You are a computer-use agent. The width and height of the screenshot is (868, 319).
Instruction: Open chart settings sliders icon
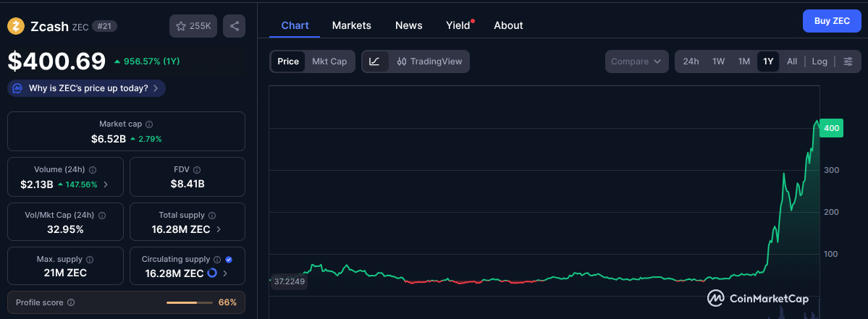848,61
